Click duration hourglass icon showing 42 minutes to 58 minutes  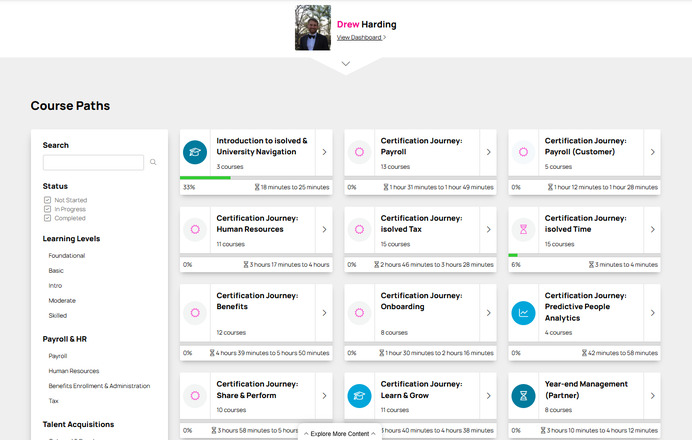pyautogui.click(x=584, y=353)
